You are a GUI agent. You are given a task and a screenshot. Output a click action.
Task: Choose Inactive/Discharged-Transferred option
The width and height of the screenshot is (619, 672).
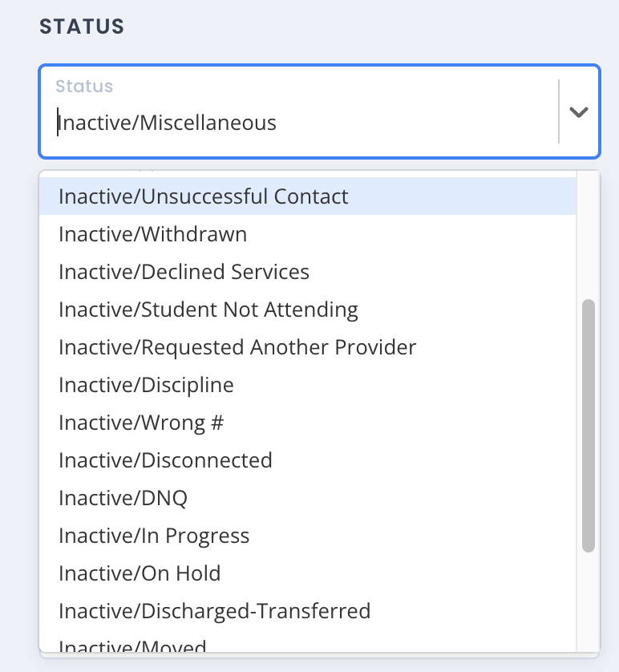(x=215, y=611)
